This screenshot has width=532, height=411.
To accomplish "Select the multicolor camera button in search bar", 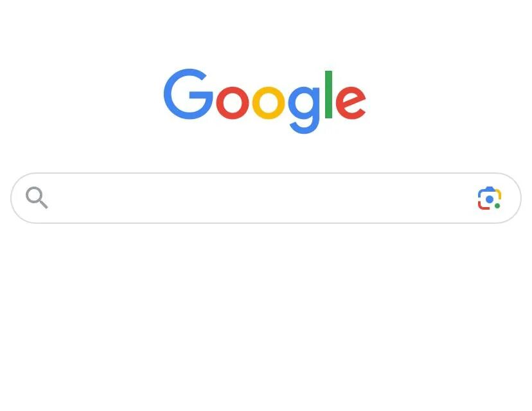I will click(x=489, y=198).
